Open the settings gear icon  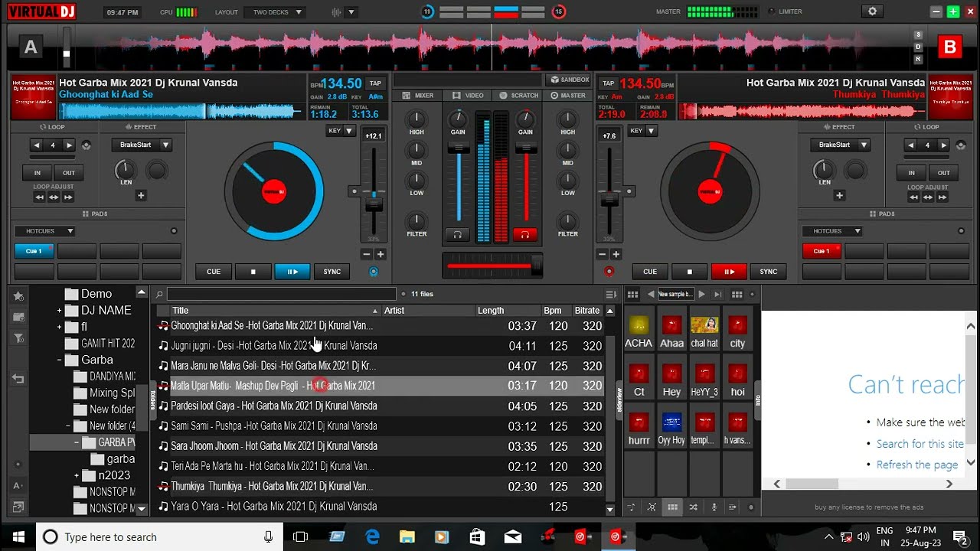pyautogui.click(x=872, y=11)
